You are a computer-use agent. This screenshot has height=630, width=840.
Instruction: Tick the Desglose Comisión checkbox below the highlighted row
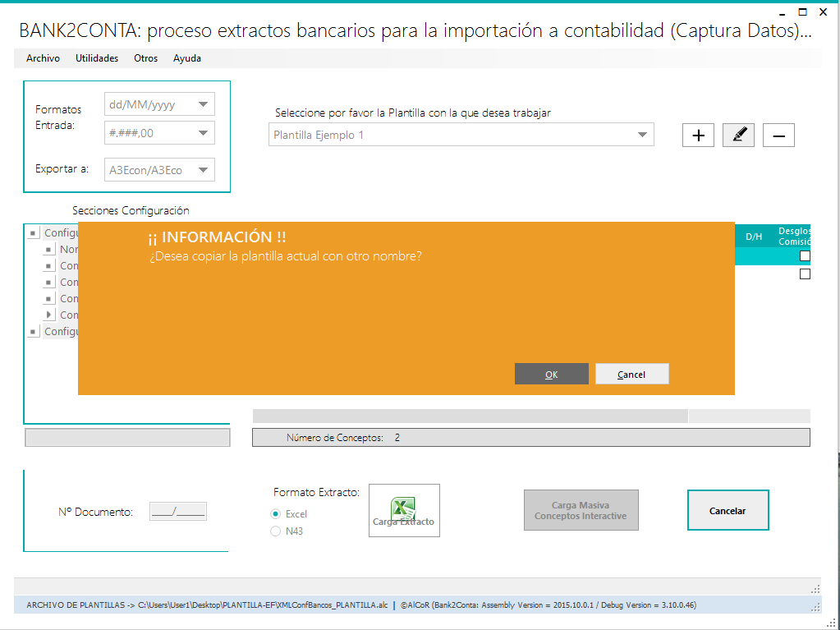(805, 274)
